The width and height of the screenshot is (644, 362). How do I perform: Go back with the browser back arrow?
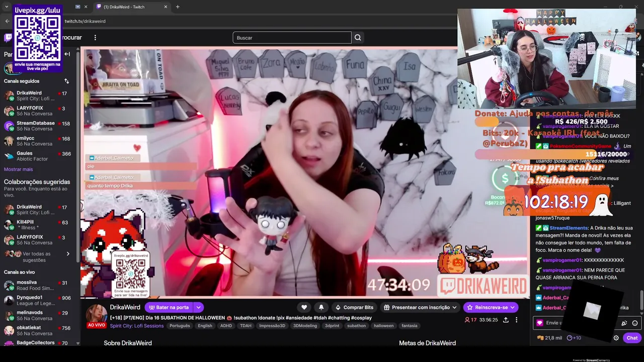7,21
